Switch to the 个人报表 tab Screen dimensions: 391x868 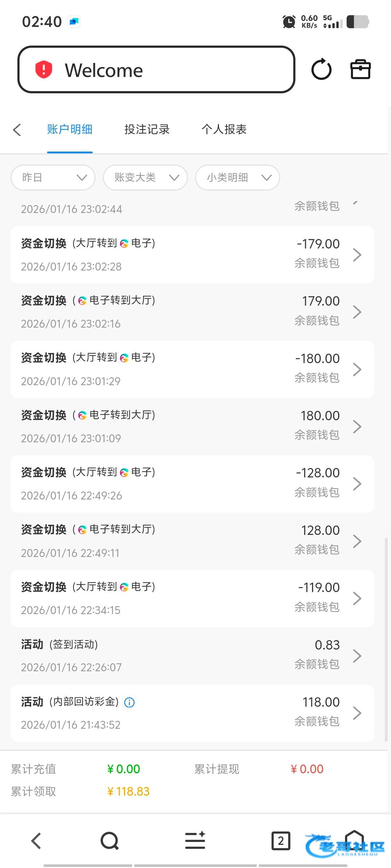click(224, 129)
